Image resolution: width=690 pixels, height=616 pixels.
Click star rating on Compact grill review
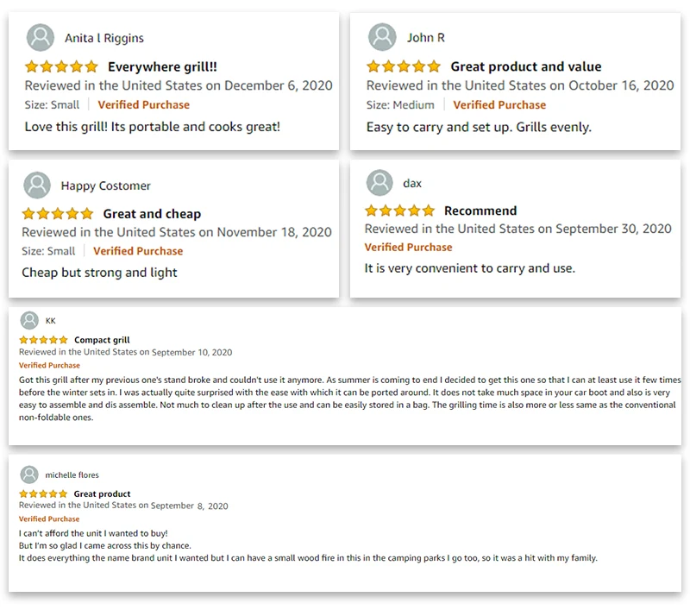(x=43, y=340)
